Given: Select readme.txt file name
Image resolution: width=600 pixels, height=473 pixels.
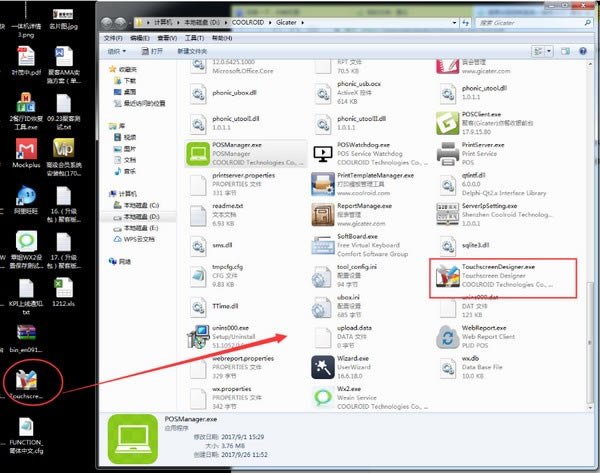Looking at the screenshot, I should pos(228,206).
